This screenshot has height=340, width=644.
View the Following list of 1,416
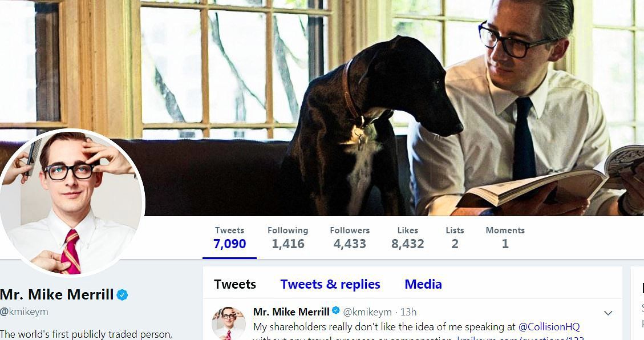288,238
